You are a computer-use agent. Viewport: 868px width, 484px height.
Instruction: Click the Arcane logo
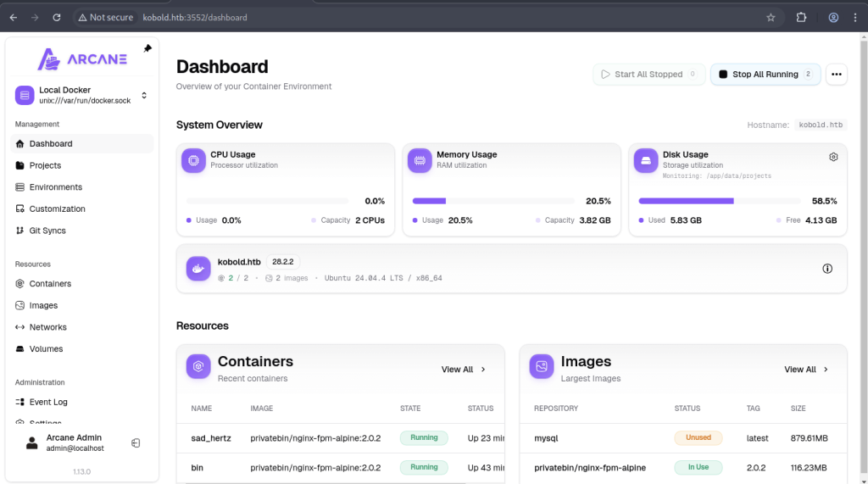point(82,59)
